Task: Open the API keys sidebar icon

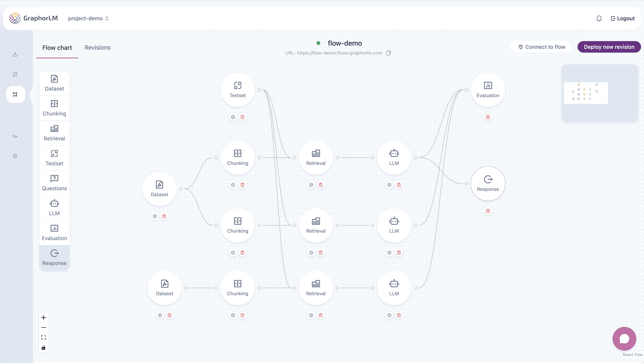Action: [x=15, y=136]
